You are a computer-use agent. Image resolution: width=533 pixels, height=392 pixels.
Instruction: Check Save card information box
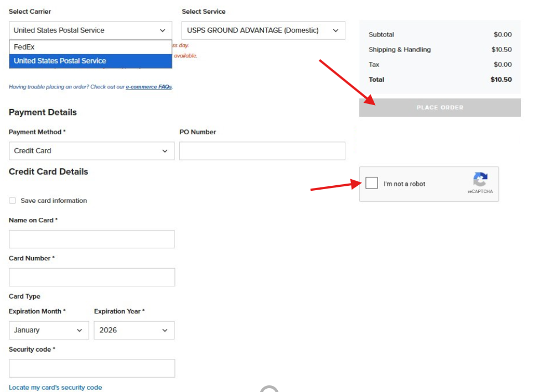tap(13, 200)
